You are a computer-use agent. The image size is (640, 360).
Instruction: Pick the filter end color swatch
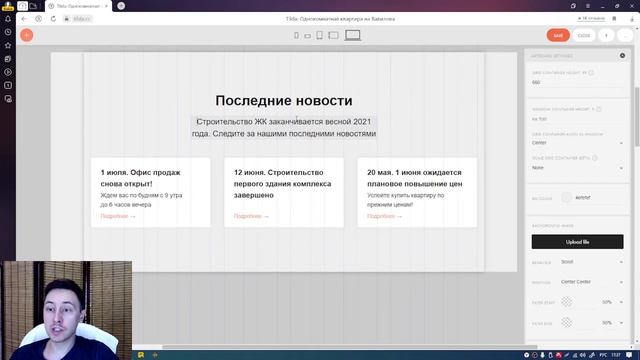click(567, 322)
